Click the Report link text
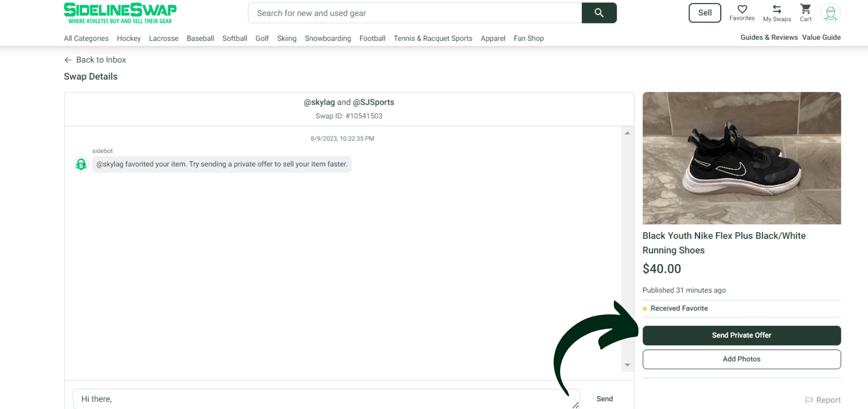The height and width of the screenshot is (409, 868). pos(828,400)
